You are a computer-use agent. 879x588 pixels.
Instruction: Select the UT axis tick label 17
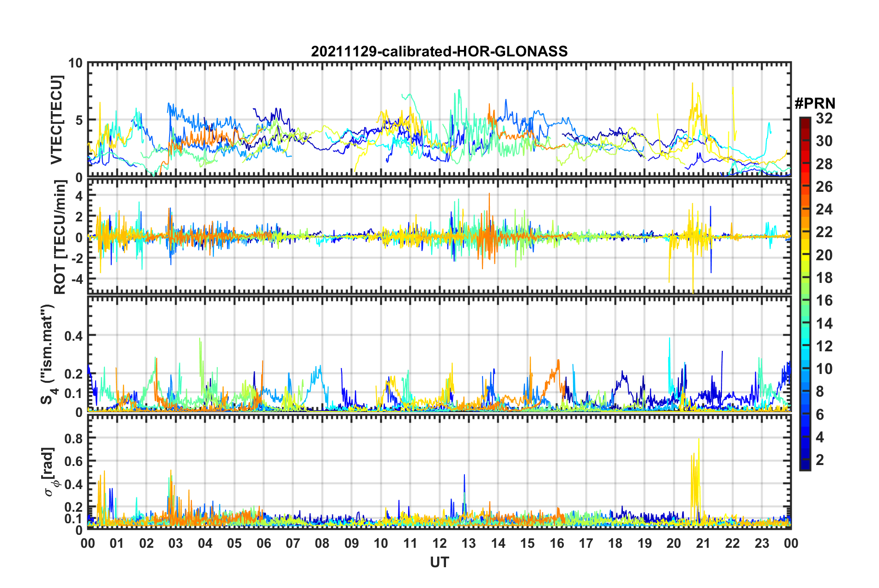(x=586, y=543)
